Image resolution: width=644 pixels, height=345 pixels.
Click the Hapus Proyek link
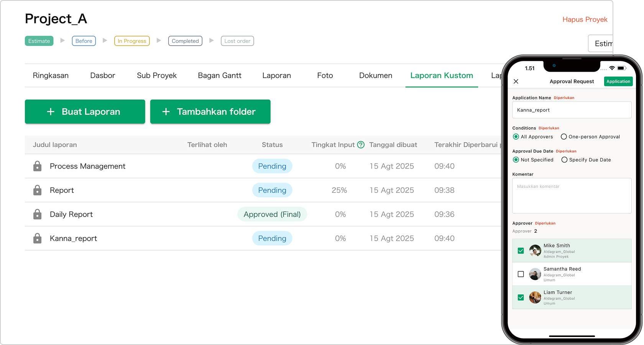click(585, 20)
